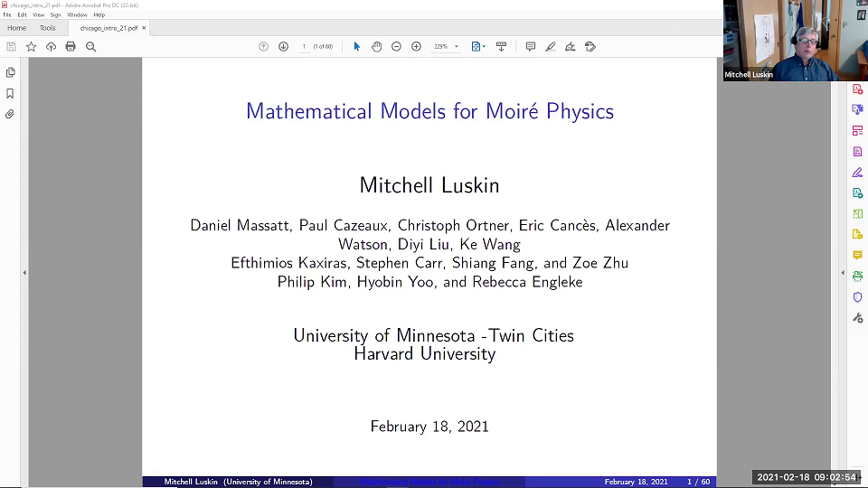
Task: Click the footer 'Mitchell Luskin (University of Minnesota)'
Action: click(x=238, y=482)
